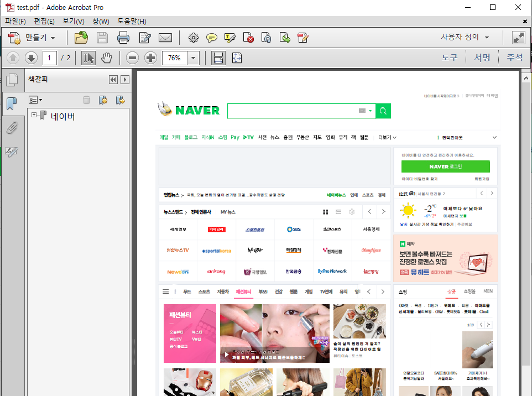Click the bookmark arrow icon
This screenshot has height=396, width=532.
click(121, 100)
